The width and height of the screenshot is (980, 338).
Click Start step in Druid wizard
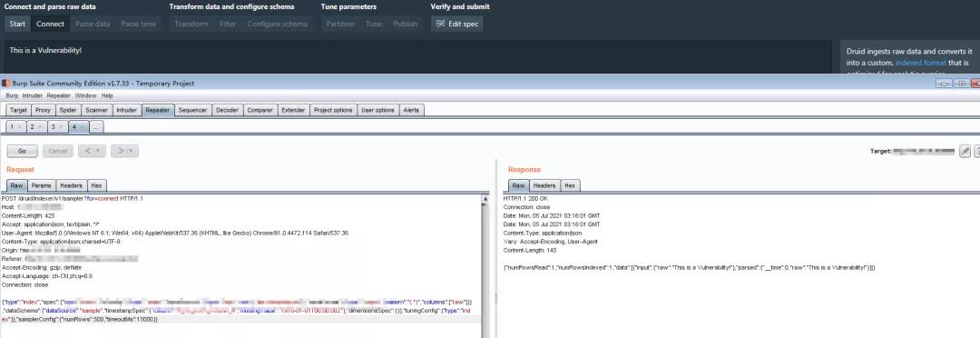point(17,24)
